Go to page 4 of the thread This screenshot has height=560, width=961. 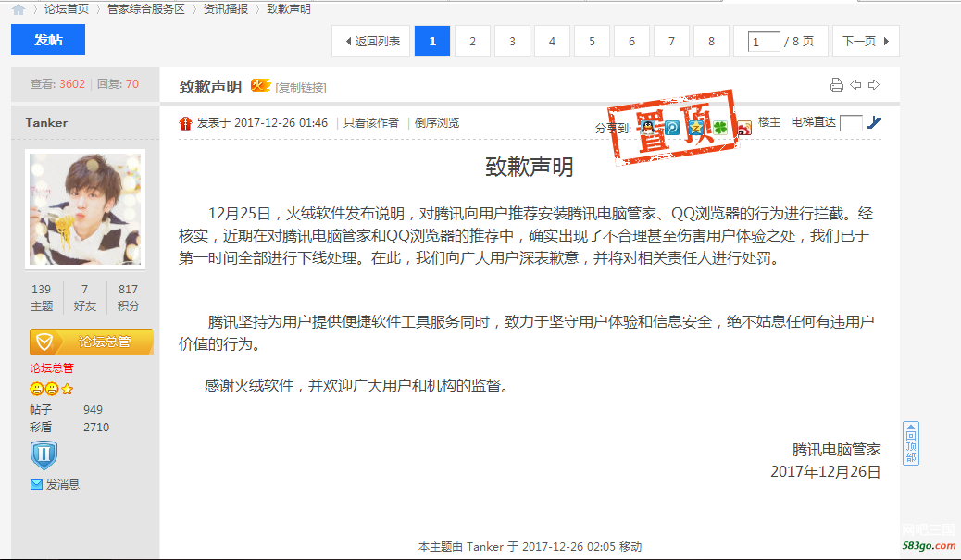point(552,41)
